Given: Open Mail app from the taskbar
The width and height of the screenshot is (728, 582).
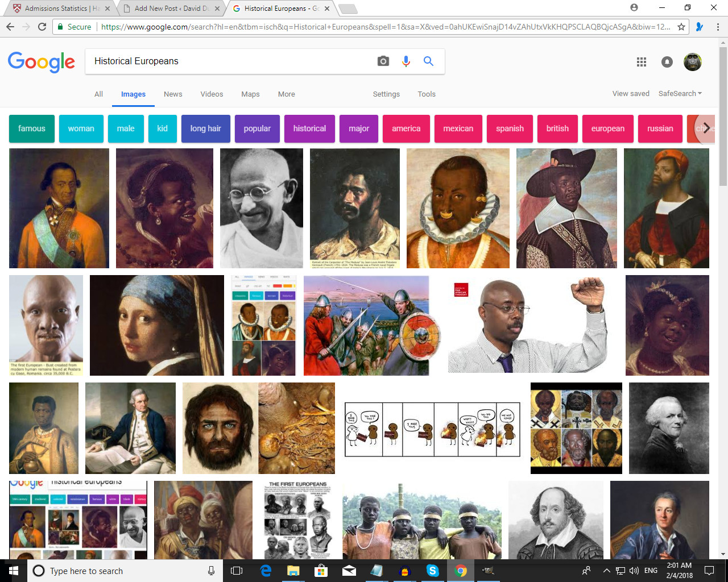Looking at the screenshot, I should [x=349, y=571].
